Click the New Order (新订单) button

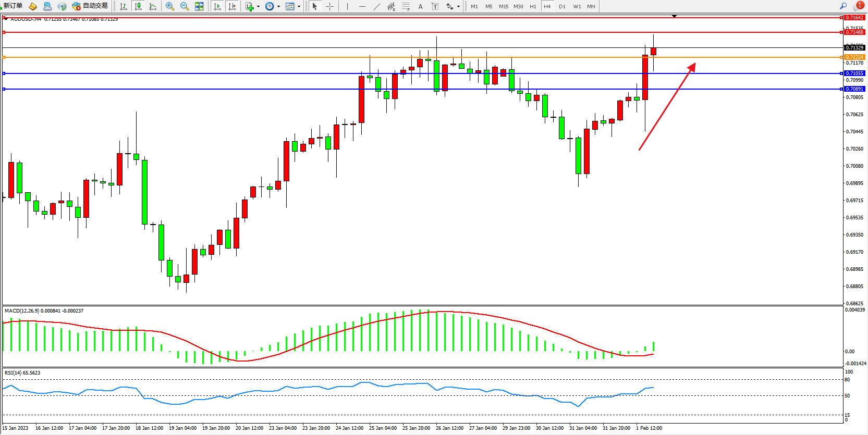(13, 6)
